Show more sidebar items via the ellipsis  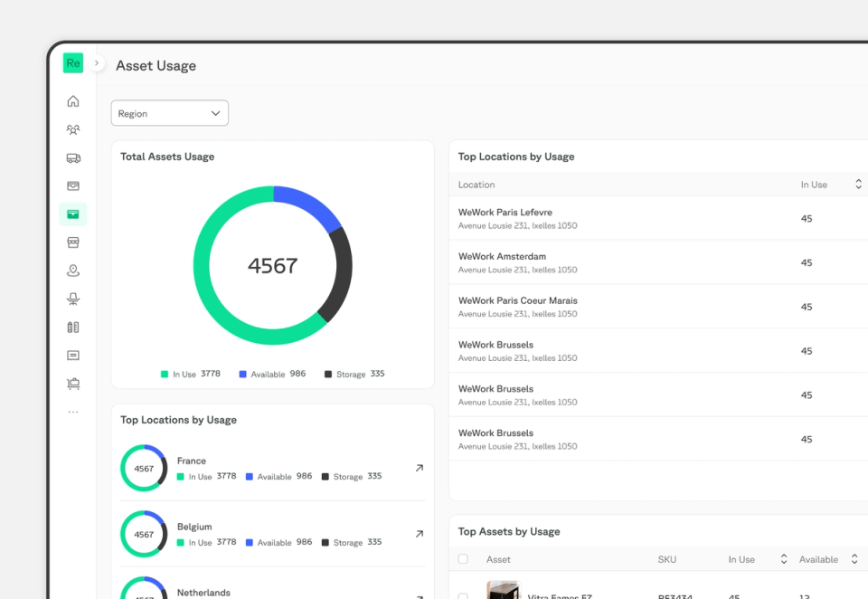pyautogui.click(x=73, y=413)
